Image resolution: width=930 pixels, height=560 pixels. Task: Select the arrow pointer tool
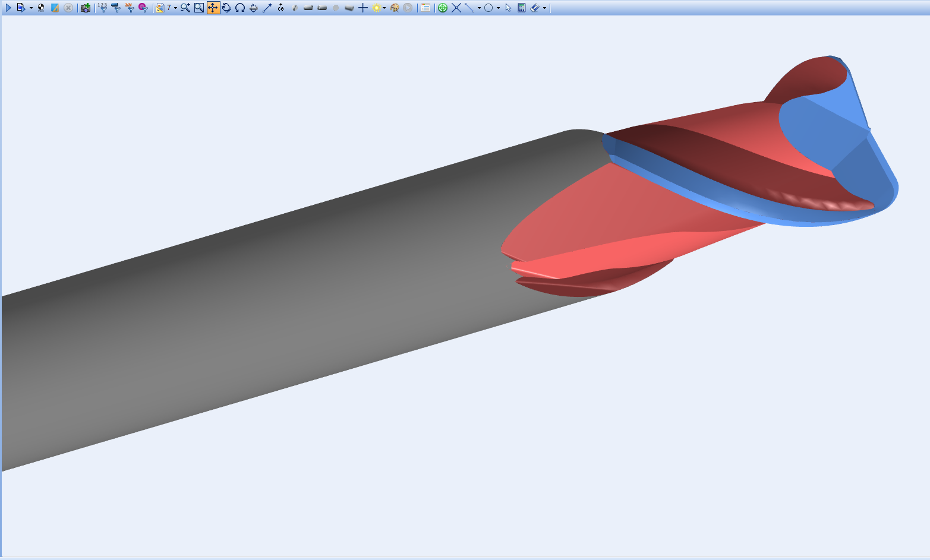(508, 8)
